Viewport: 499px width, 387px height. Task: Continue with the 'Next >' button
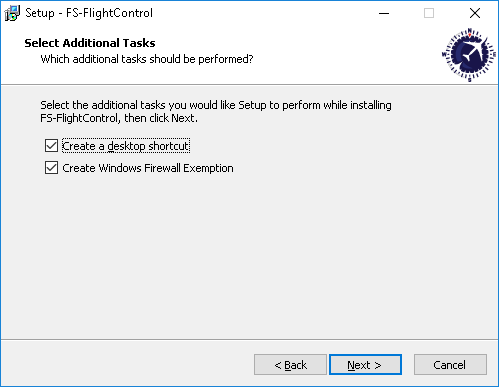click(365, 365)
